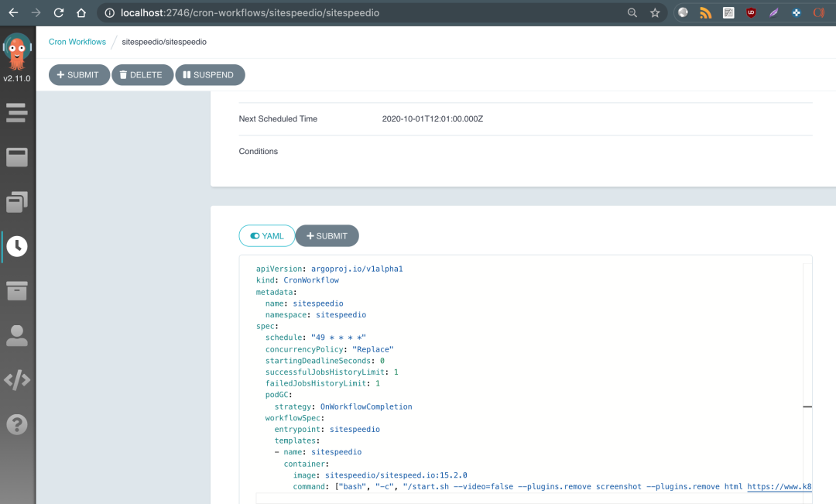This screenshot has width=836, height=504.
Task: Click the schedule "49 * * * *" value
Action: tap(338, 338)
